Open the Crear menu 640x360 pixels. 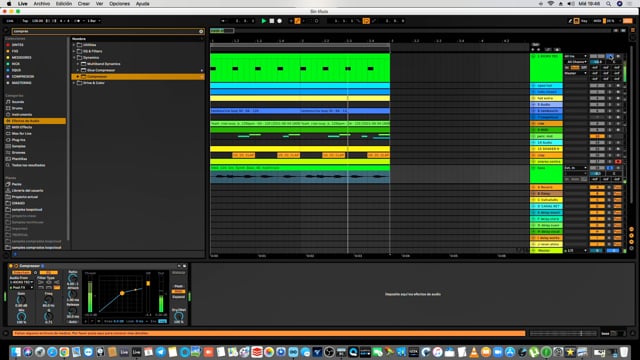[x=84, y=4]
